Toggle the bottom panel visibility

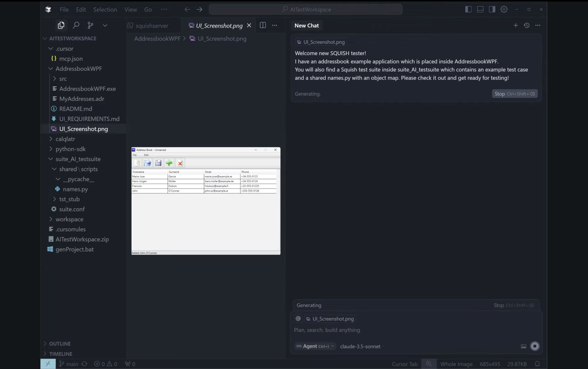480,9
